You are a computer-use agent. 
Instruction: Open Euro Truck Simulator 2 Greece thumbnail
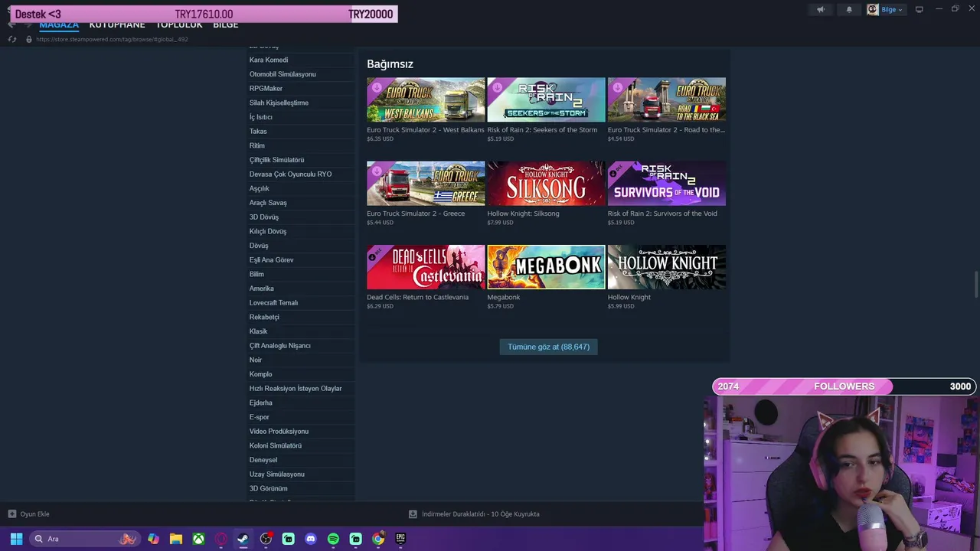pos(426,183)
